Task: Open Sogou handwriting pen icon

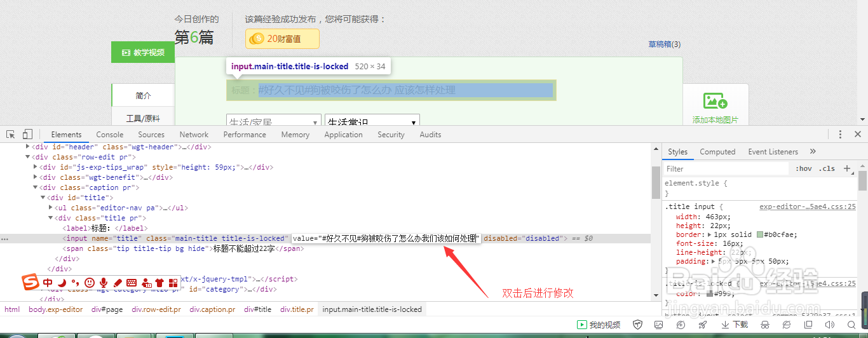Action: [x=118, y=283]
